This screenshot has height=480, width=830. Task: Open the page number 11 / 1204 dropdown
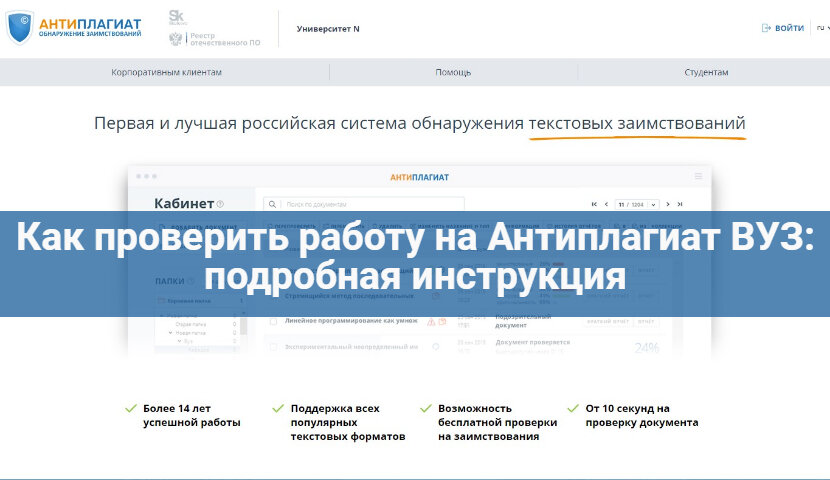[637, 204]
